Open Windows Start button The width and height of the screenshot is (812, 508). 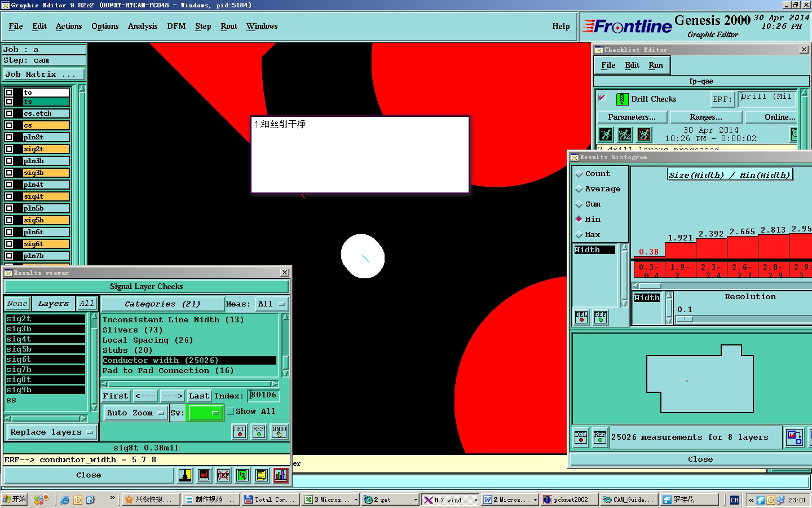click(15, 500)
